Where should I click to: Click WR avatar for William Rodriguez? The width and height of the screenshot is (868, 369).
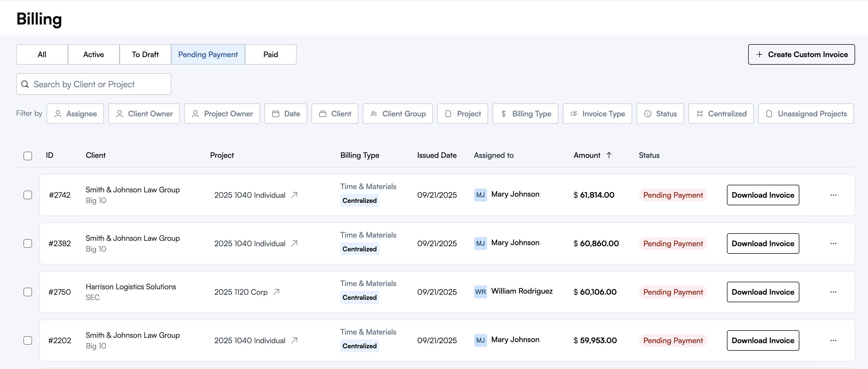click(480, 292)
